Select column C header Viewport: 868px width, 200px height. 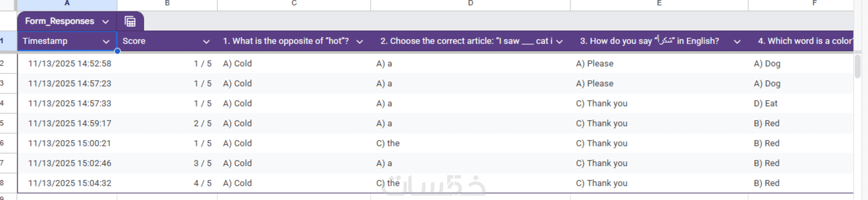(x=294, y=3)
